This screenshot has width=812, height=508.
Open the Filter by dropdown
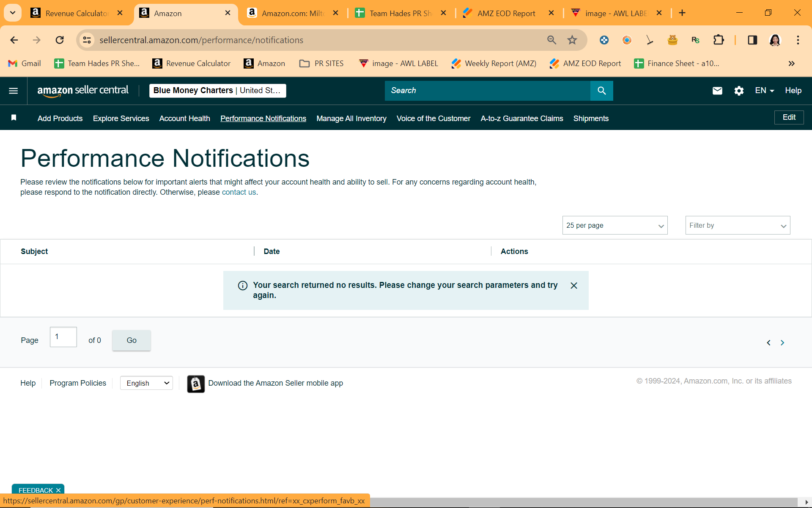pos(738,225)
